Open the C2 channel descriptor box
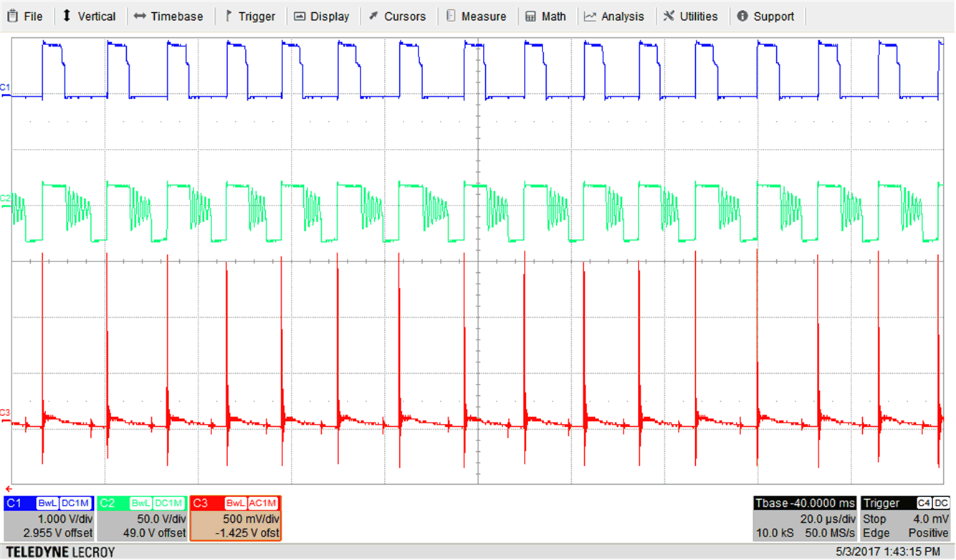The height and width of the screenshot is (560, 956). (142, 518)
